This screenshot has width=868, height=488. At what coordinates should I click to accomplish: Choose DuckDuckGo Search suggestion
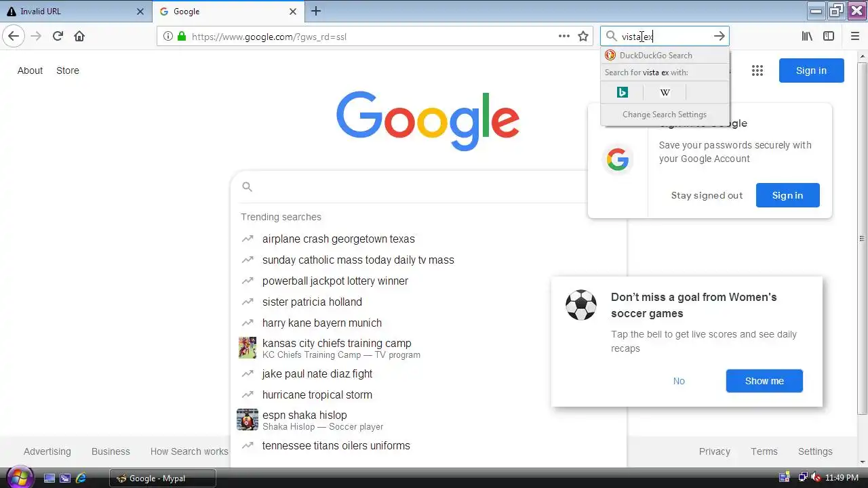[665, 56]
